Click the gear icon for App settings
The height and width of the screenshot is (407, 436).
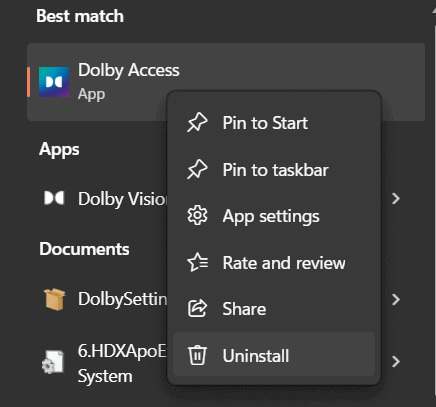[197, 216]
